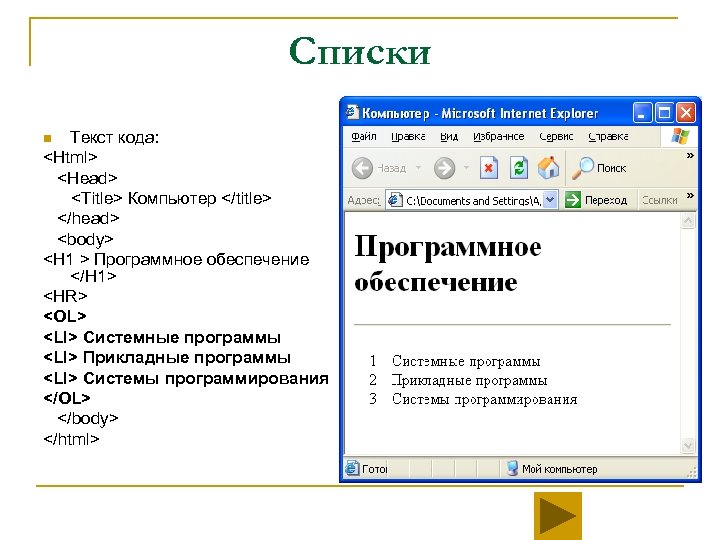
Task: Close the Internet Explorer window
Action: [x=686, y=112]
